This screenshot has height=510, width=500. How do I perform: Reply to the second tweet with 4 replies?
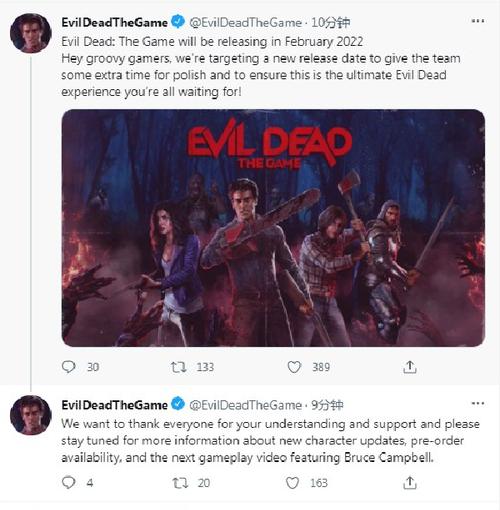click(69, 482)
